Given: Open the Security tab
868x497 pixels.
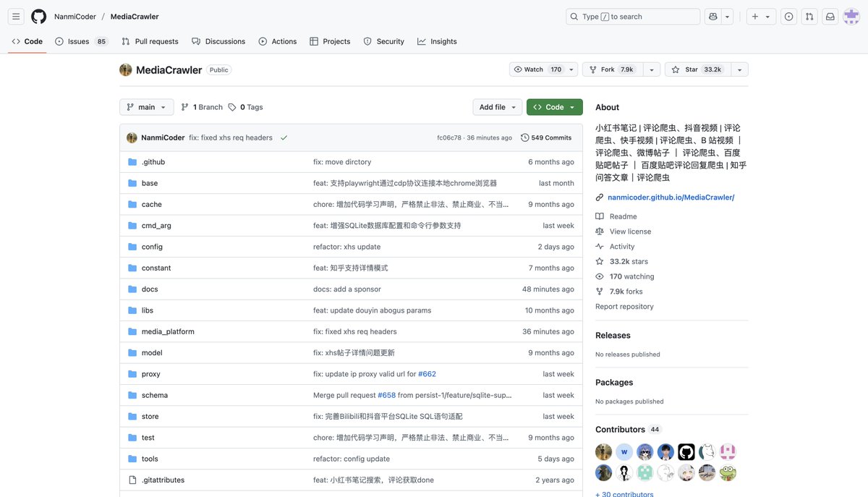Looking at the screenshot, I should (x=384, y=41).
